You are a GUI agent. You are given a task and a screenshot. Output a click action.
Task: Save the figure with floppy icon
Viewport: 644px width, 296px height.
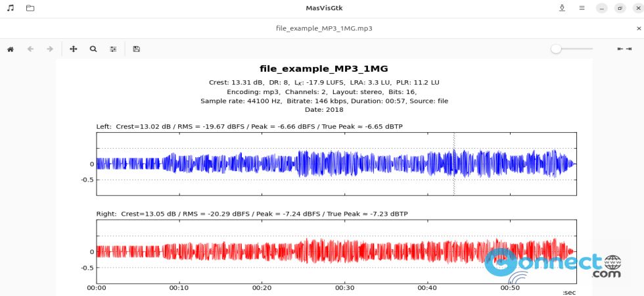pyautogui.click(x=137, y=49)
